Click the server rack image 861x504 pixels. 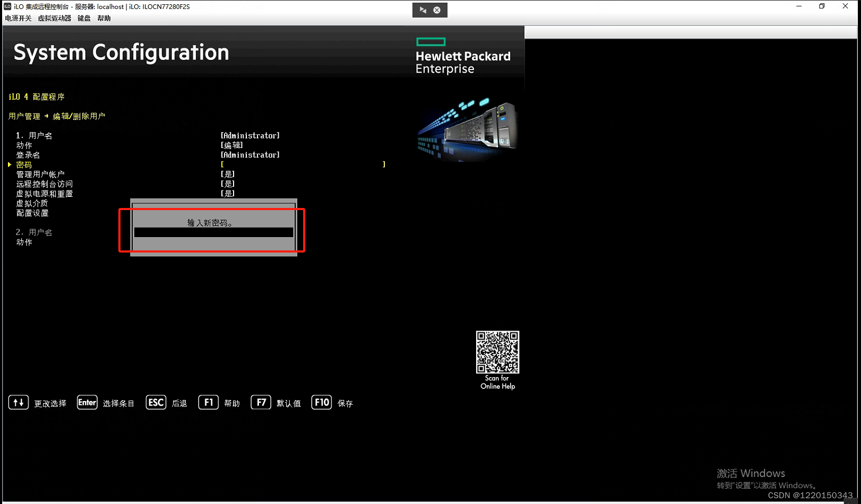pos(467,129)
